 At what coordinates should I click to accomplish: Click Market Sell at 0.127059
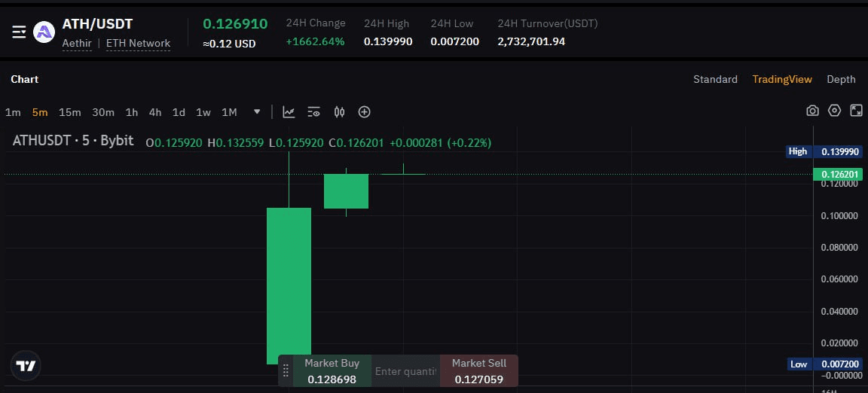[x=479, y=371]
